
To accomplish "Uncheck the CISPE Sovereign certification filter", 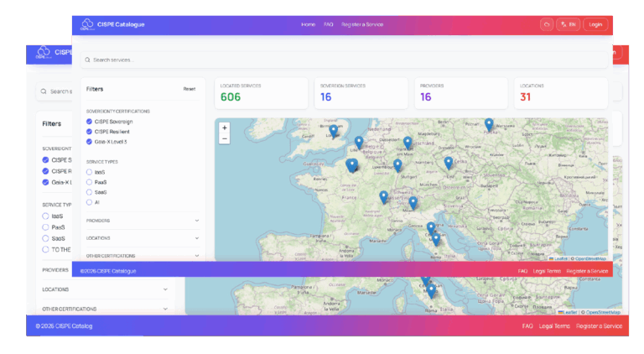I will pyautogui.click(x=90, y=122).
